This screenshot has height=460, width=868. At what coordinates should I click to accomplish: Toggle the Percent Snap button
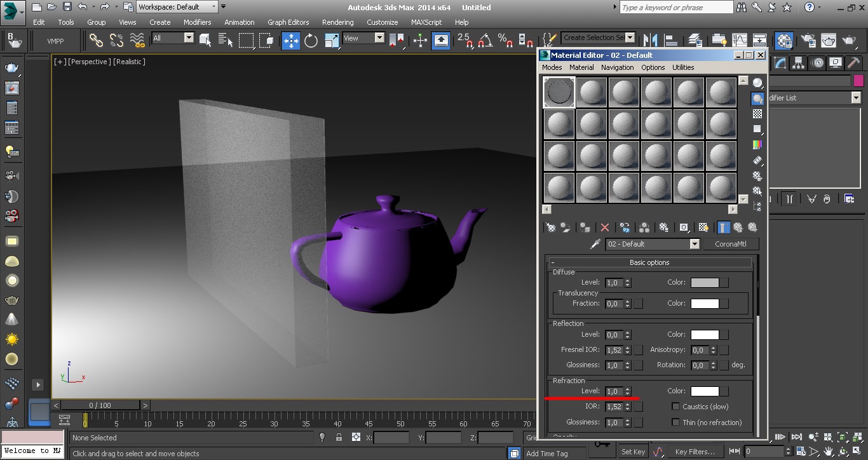click(x=505, y=41)
